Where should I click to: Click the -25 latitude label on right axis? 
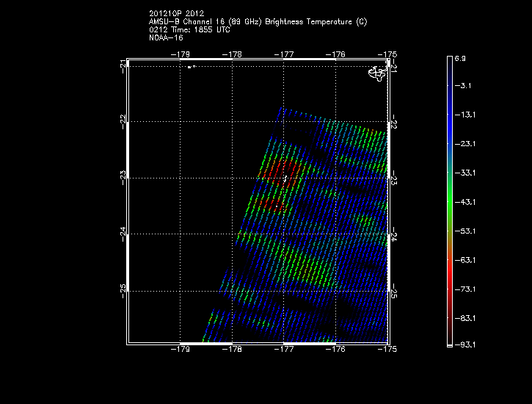(394, 290)
